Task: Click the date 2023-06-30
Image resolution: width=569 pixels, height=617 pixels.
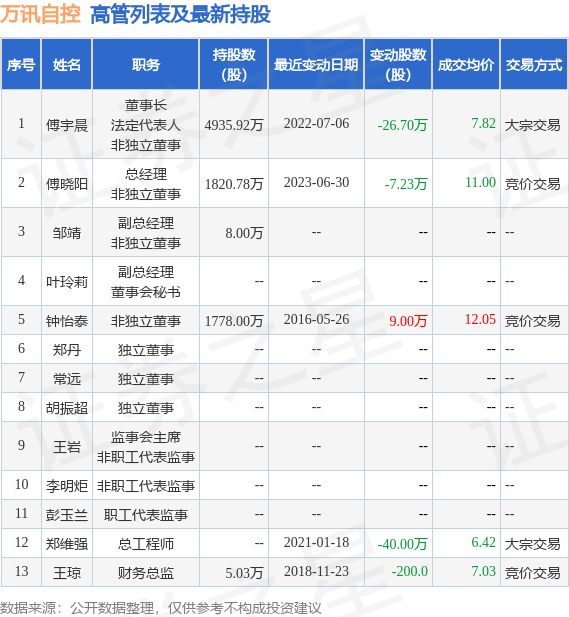Action: click(x=316, y=182)
